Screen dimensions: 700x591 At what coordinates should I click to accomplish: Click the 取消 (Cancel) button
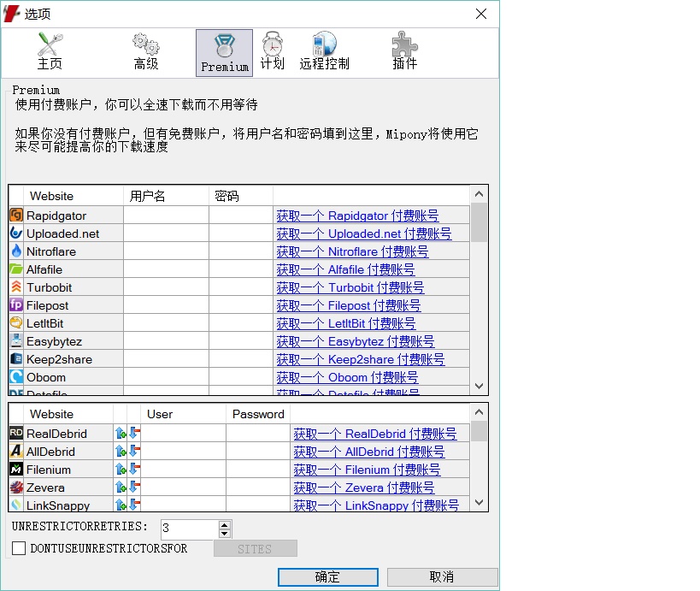tap(442, 576)
